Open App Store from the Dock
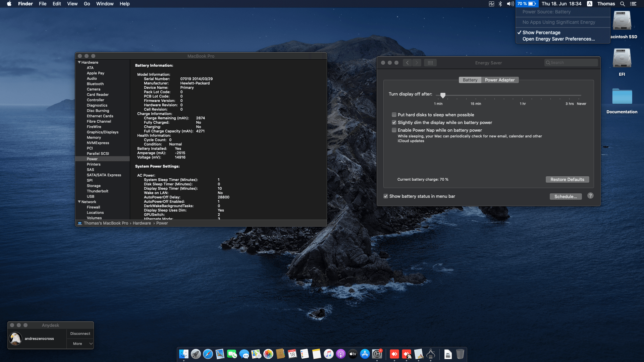Viewport: 644px width, 362px height. point(365,354)
